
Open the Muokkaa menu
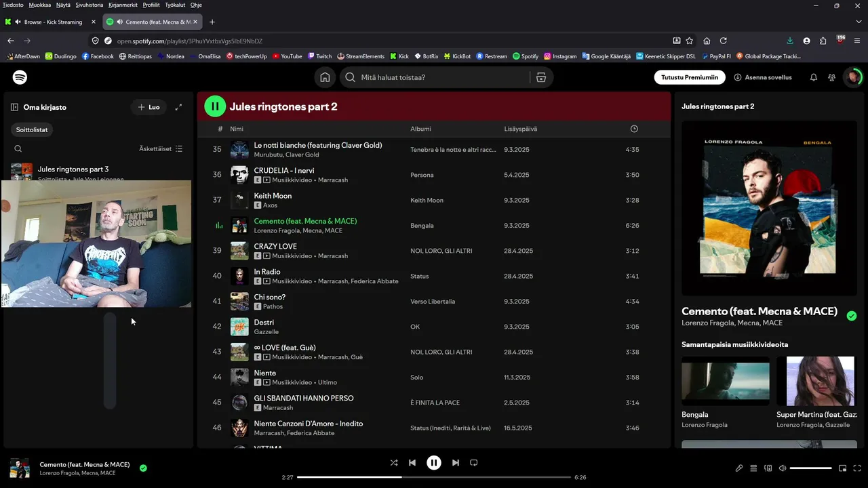point(40,5)
